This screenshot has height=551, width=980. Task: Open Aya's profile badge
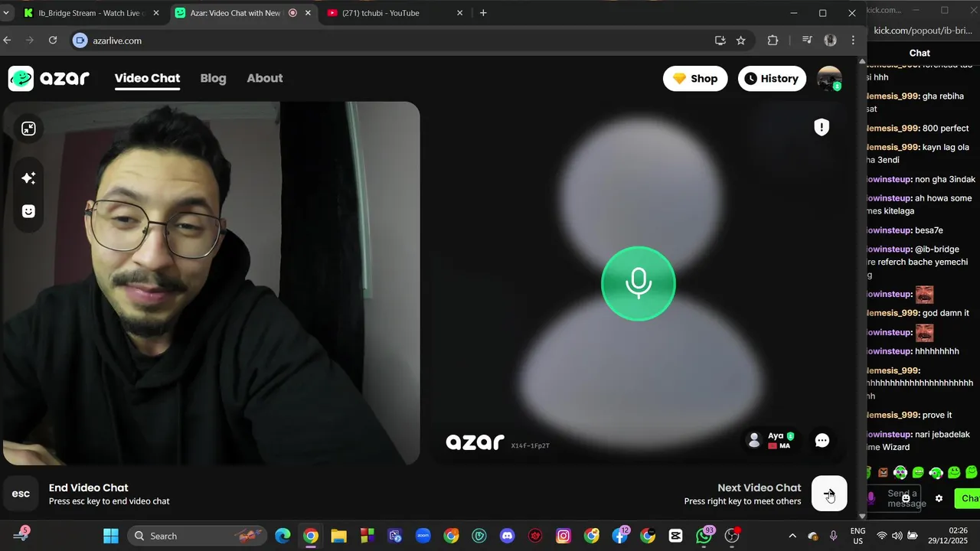(772, 440)
